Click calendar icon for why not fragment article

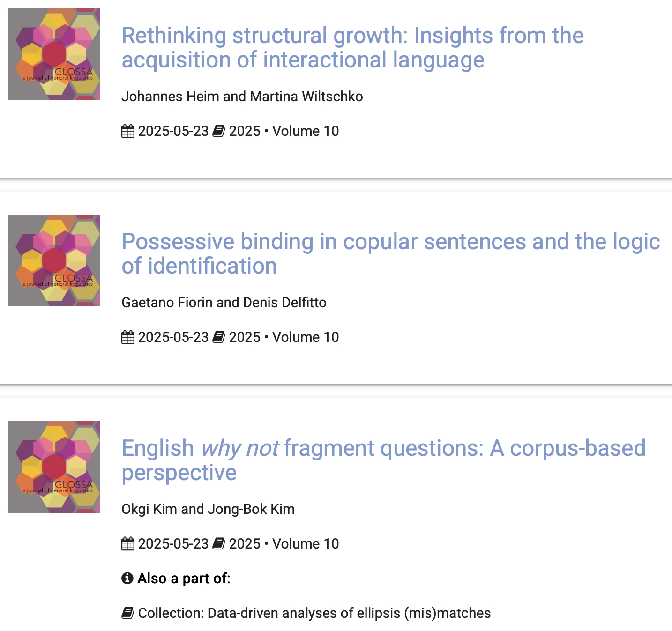point(127,544)
